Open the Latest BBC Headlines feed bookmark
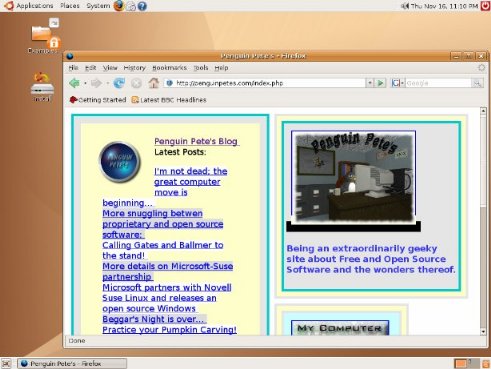491x369 pixels. [169, 100]
